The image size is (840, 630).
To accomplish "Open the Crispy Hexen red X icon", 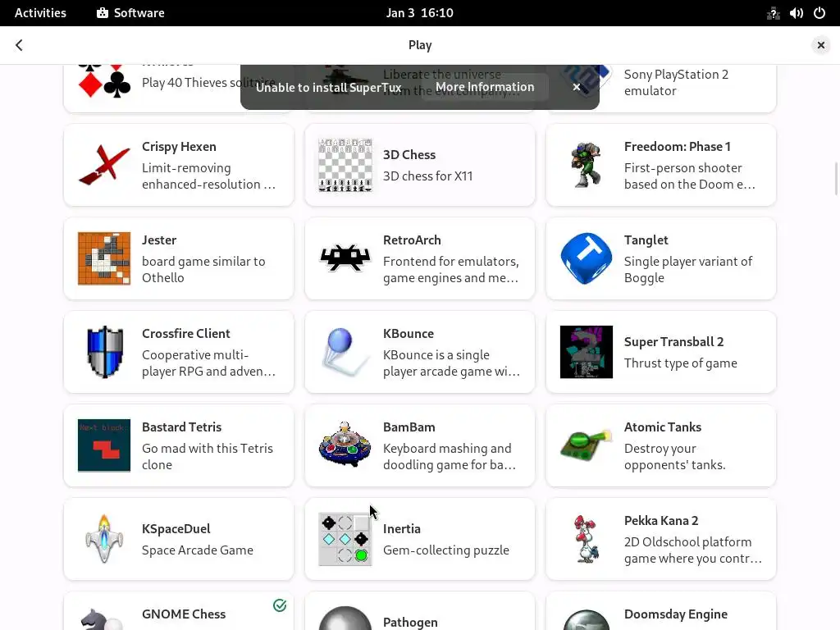I will point(104,165).
